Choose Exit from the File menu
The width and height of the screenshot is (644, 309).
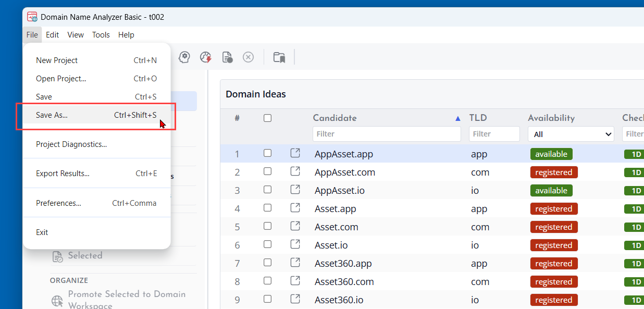pyautogui.click(x=96, y=232)
